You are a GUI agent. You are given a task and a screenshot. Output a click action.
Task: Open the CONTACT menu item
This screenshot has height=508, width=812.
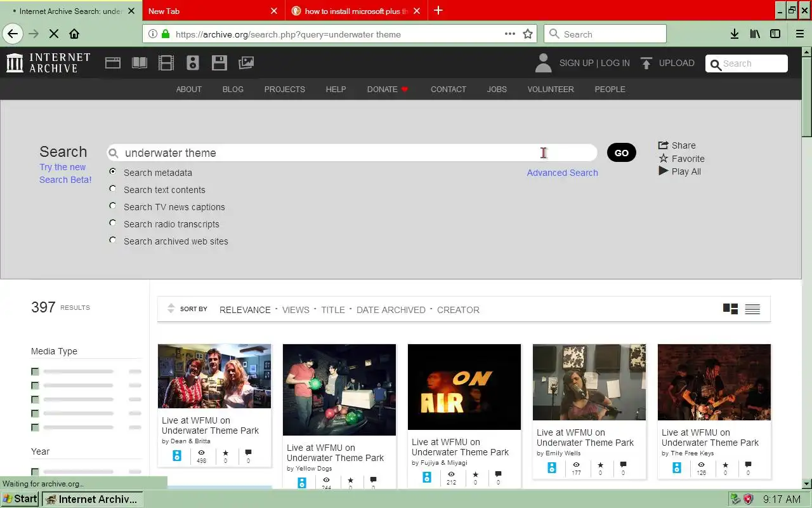448,90
